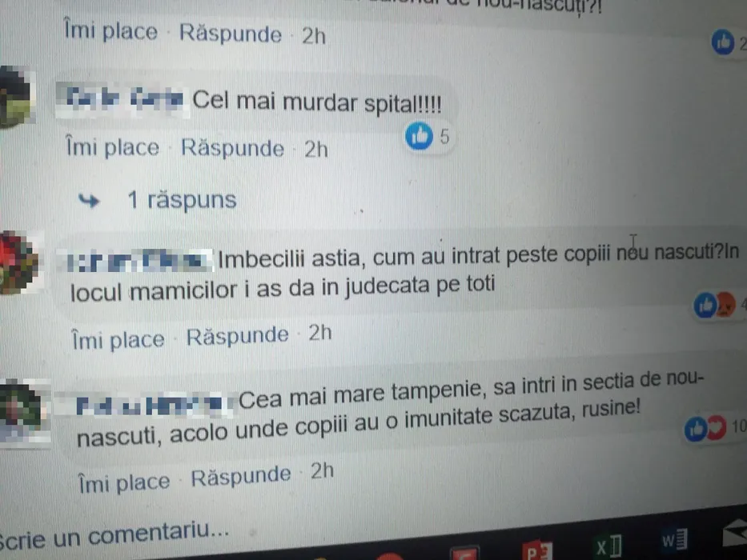The width and height of the screenshot is (747, 560).
Task: Reply to the 'Imbecilii astia' comment
Action: tap(237, 336)
